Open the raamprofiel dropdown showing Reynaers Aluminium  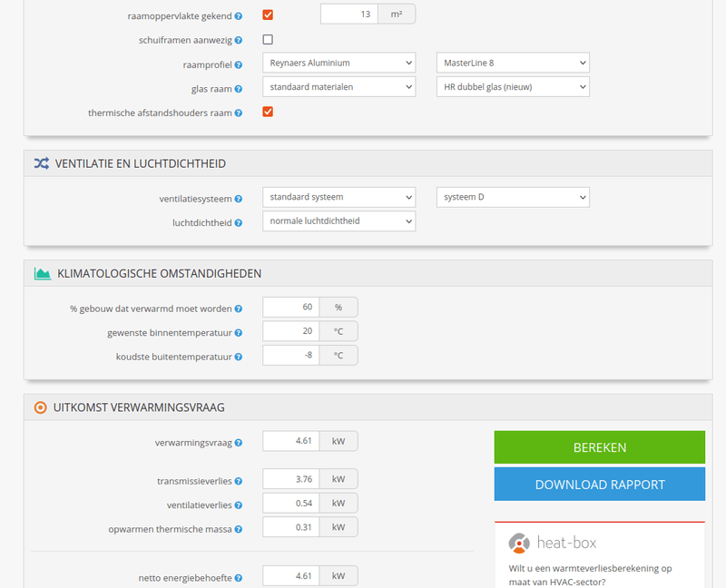pos(338,63)
